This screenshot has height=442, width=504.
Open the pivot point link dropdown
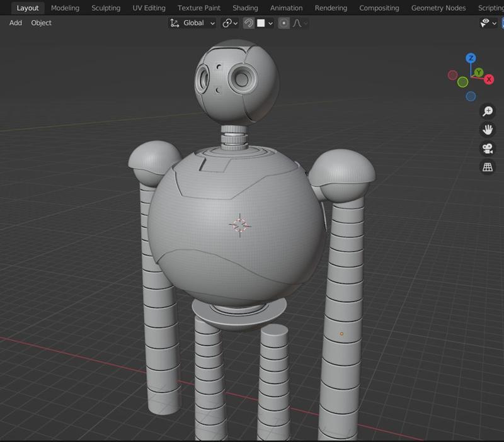[x=230, y=23]
